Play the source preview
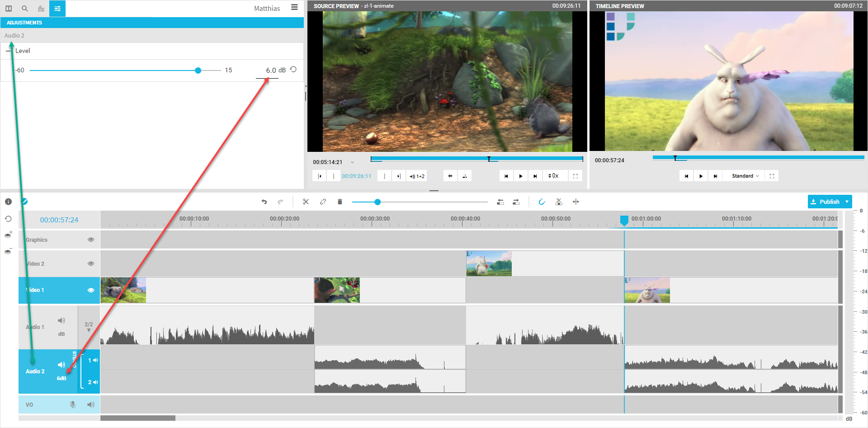The height and width of the screenshot is (428, 868). click(x=521, y=176)
